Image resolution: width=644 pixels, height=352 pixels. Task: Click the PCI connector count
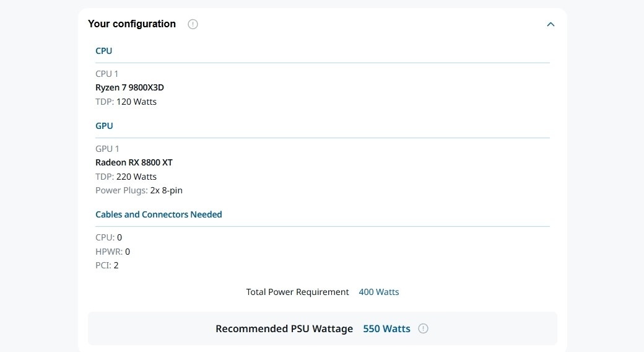(116, 265)
